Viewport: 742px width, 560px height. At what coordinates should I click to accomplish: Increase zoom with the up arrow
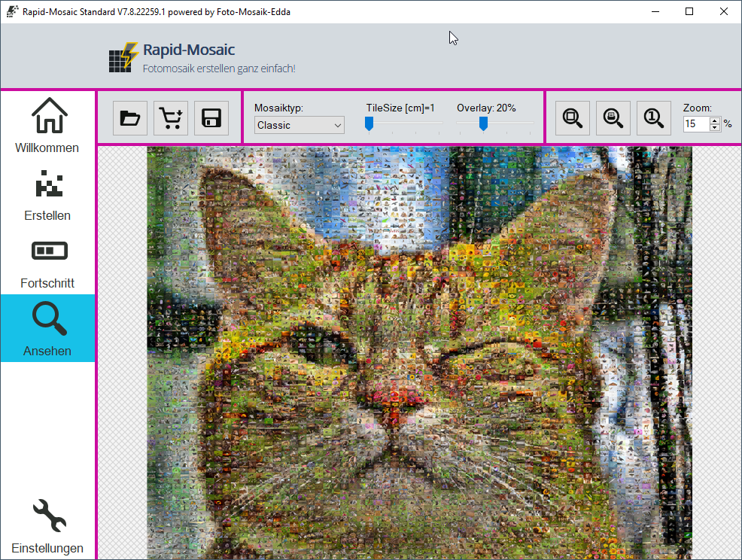(715, 120)
